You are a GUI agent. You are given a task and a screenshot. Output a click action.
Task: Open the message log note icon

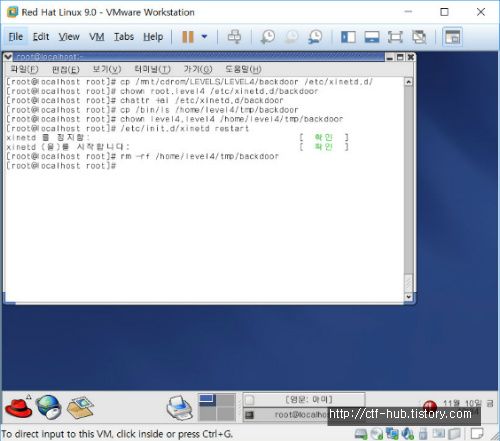click(x=477, y=434)
